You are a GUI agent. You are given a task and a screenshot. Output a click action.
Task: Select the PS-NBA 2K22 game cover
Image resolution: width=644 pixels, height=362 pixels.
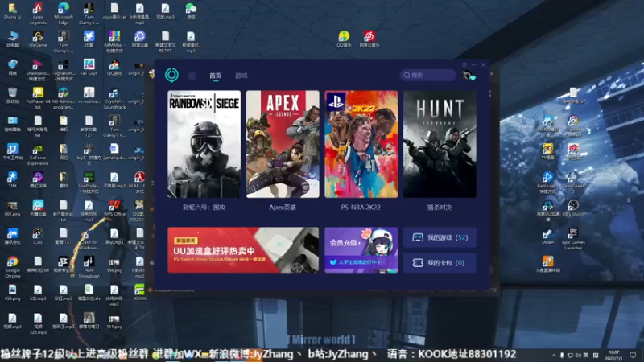(x=361, y=144)
